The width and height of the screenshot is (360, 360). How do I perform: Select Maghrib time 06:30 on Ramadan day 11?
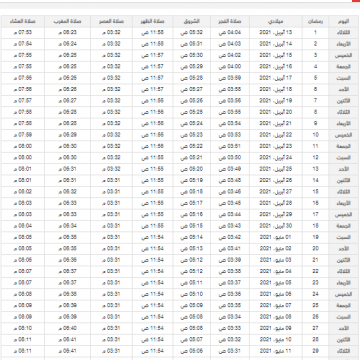67,146
